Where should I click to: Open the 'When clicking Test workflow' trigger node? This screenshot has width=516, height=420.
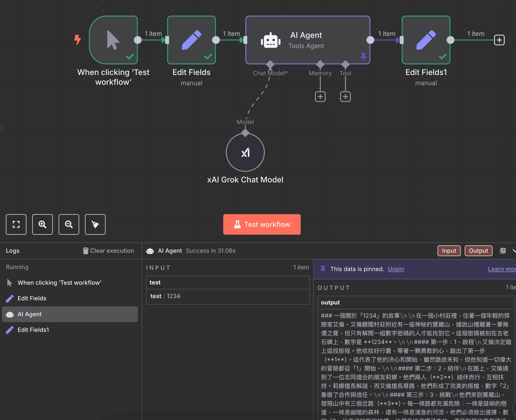click(114, 40)
